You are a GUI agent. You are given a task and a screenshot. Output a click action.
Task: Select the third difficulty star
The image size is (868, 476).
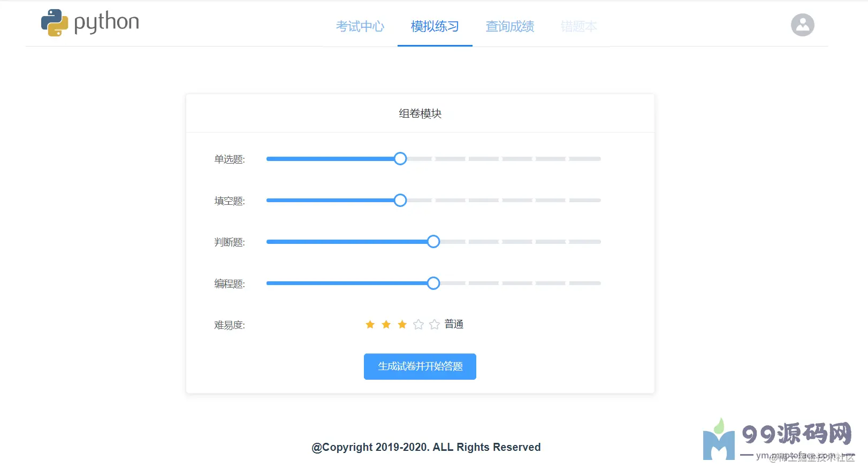point(402,325)
